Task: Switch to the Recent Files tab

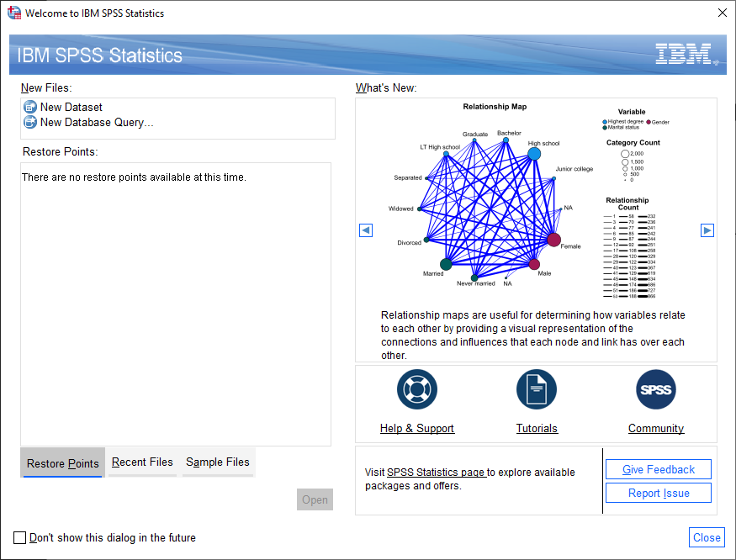Action: point(142,462)
